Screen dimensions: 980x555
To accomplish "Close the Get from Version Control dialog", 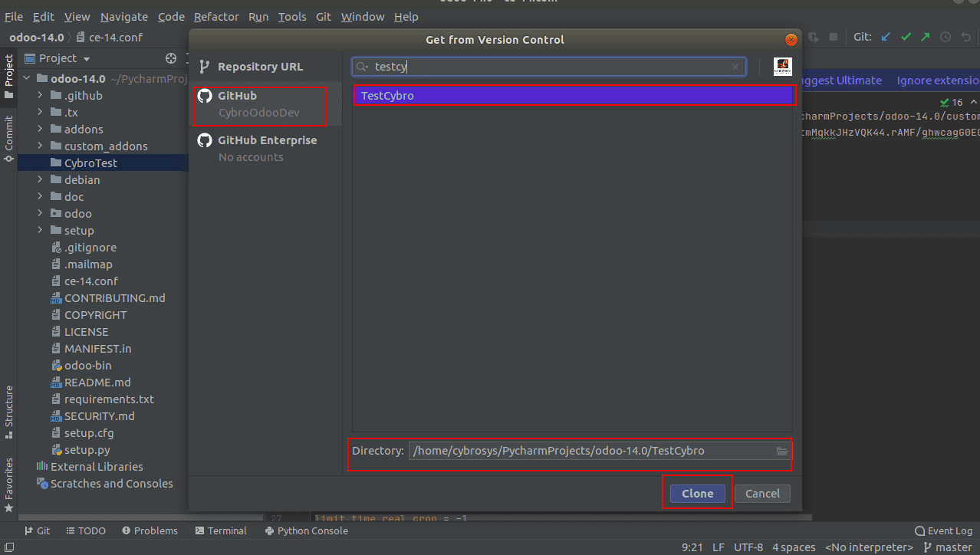I will (791, 40).
